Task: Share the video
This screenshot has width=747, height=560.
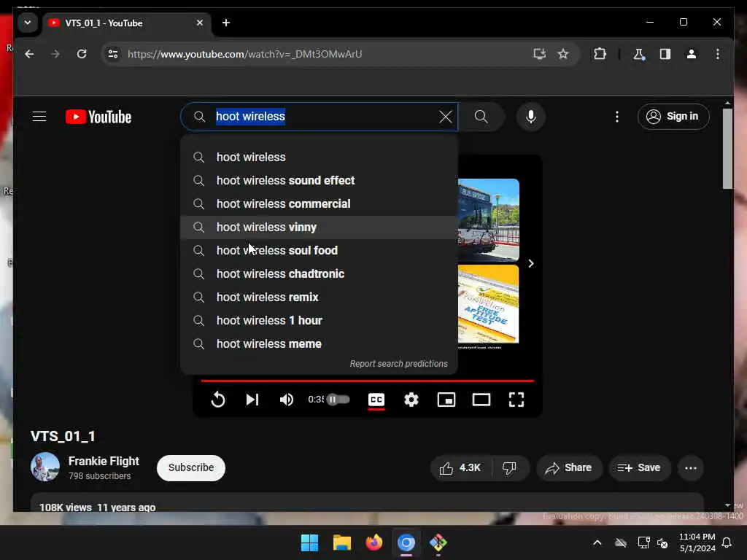Action: pos(569,468)
